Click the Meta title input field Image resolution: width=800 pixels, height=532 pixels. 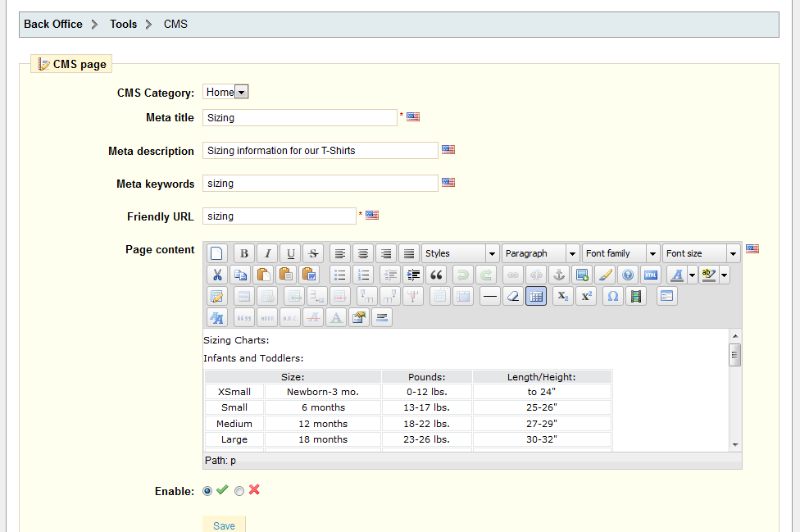(x=300, y=117)
